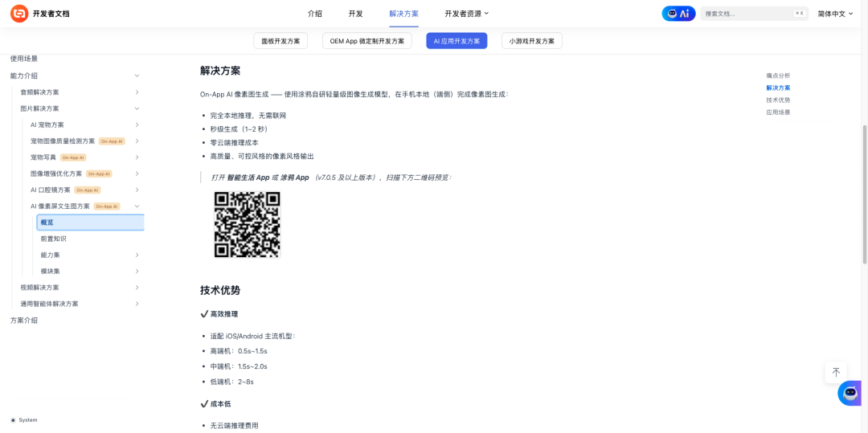Open 图像增强优化方案 sidebar item

[56, 174]
